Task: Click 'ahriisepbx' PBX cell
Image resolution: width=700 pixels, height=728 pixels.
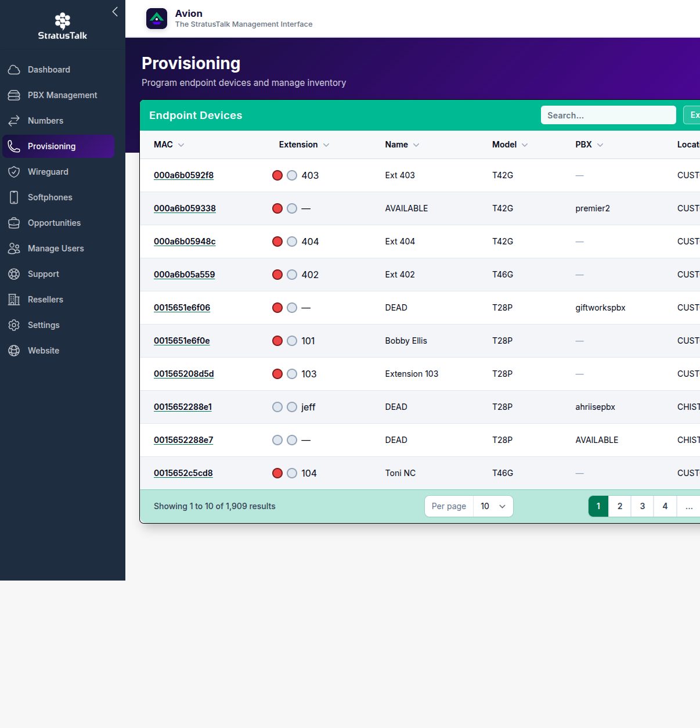Action: [x=595, y=407]
